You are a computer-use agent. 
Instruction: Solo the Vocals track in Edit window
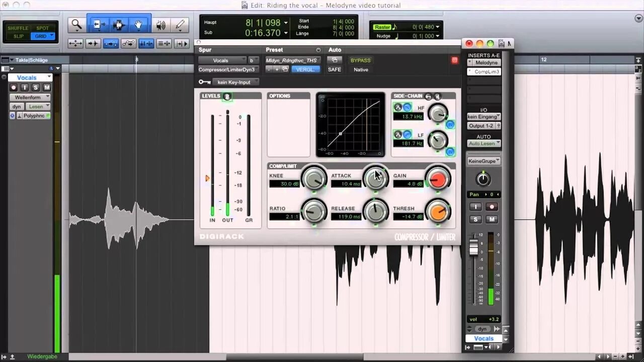click(x=36, y=87)
